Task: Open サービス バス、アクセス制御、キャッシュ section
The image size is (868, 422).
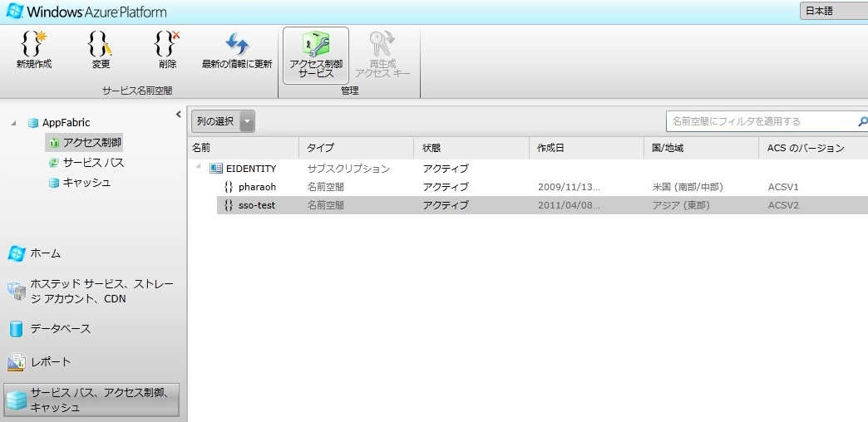Action: click(x=91, y=400)
